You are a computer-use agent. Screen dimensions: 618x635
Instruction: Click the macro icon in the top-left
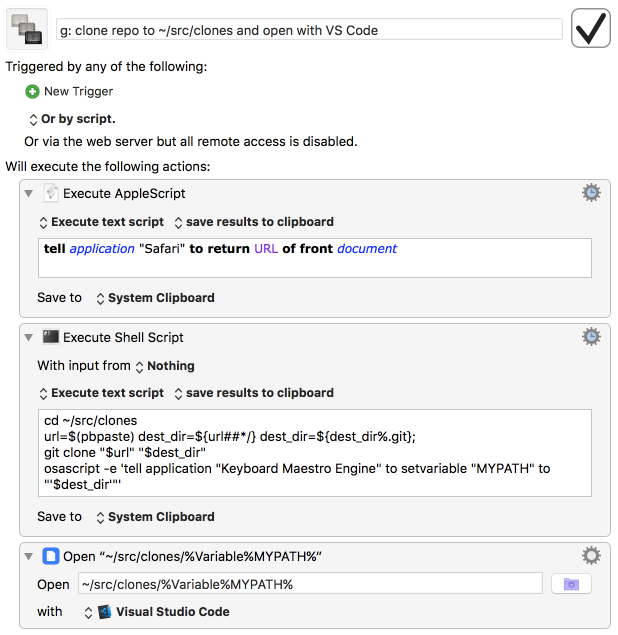[x=27, y=30]
